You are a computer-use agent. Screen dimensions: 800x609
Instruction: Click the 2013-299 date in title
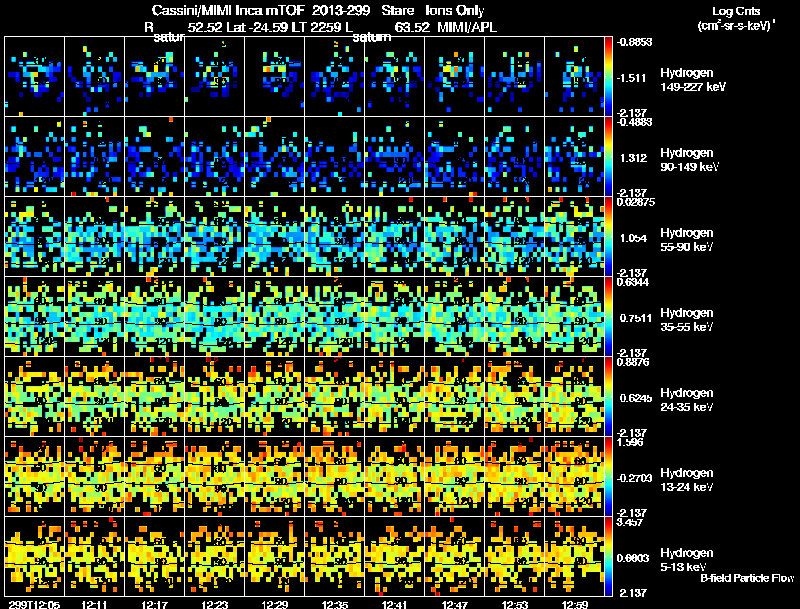(x=341, y=10)
